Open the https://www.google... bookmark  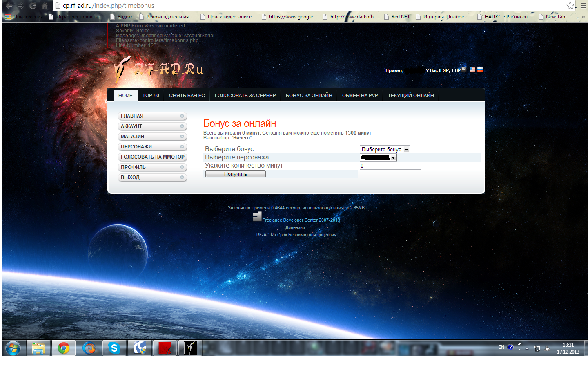[x=289, y=17]
